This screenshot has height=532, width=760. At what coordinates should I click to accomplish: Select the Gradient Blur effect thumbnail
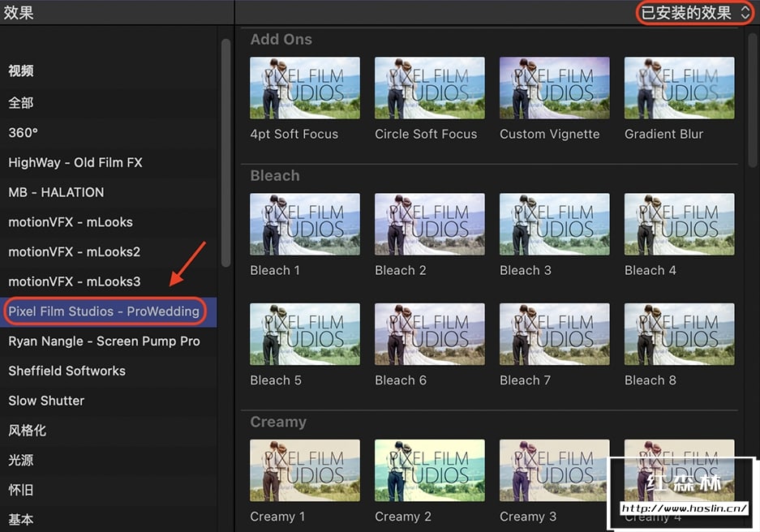point(679,88)
